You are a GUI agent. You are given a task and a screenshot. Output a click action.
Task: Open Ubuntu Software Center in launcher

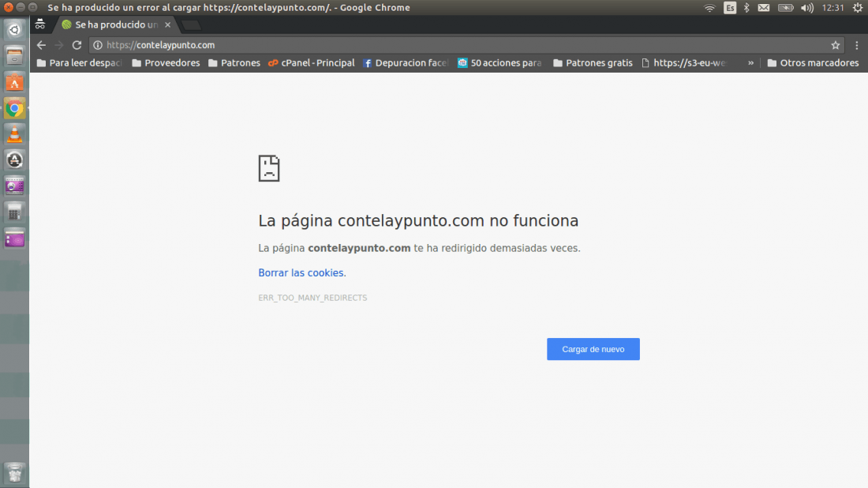pos(14,83)
